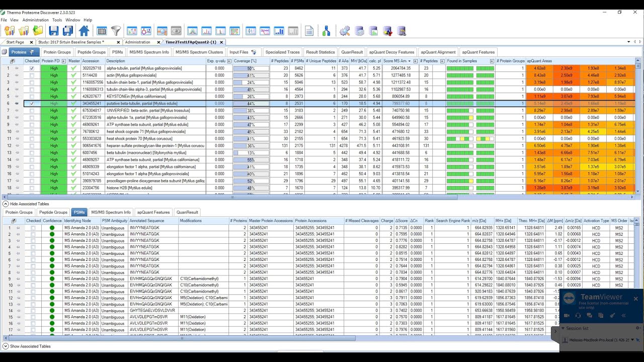Click the yellow open-folder toolbar icon
The height and width of the screenshot is (362, 644).
(x=38, y=31)
